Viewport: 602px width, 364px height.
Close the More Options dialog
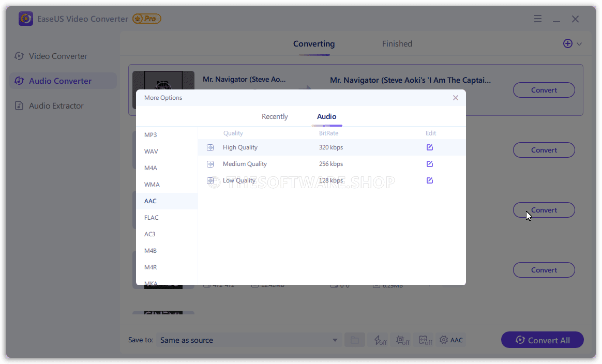455,98
